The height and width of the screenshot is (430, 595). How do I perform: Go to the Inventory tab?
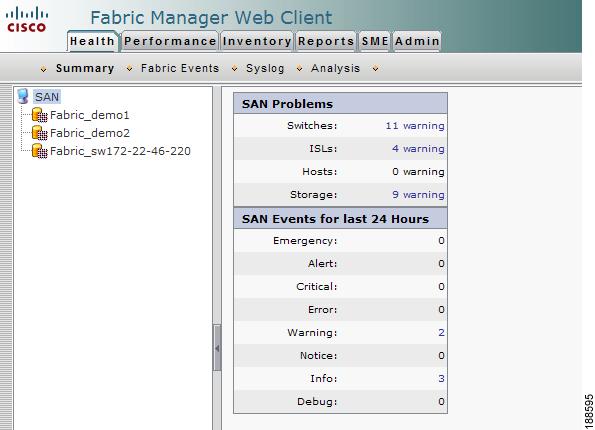pyautogui.click(x=257, y=41)
